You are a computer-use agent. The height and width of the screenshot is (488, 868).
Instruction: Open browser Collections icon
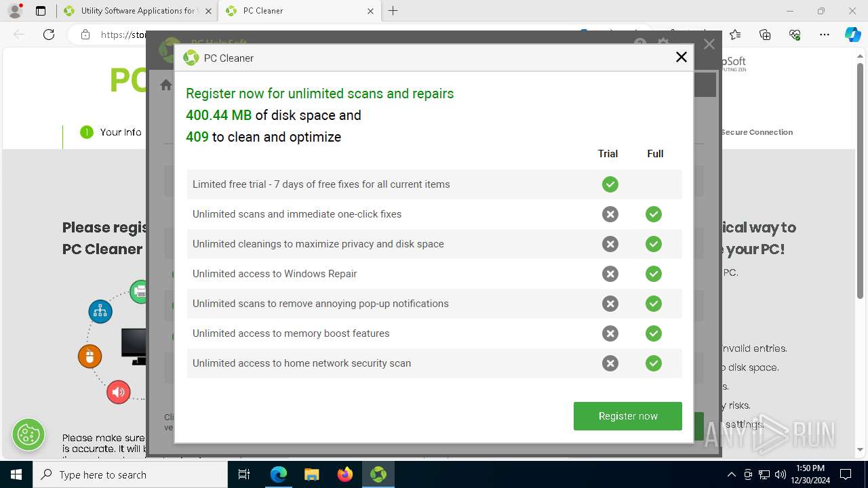click(765, 35)
